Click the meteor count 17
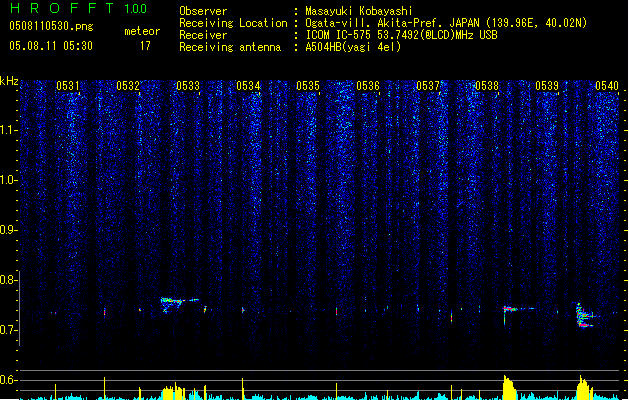 pos(145,46)
